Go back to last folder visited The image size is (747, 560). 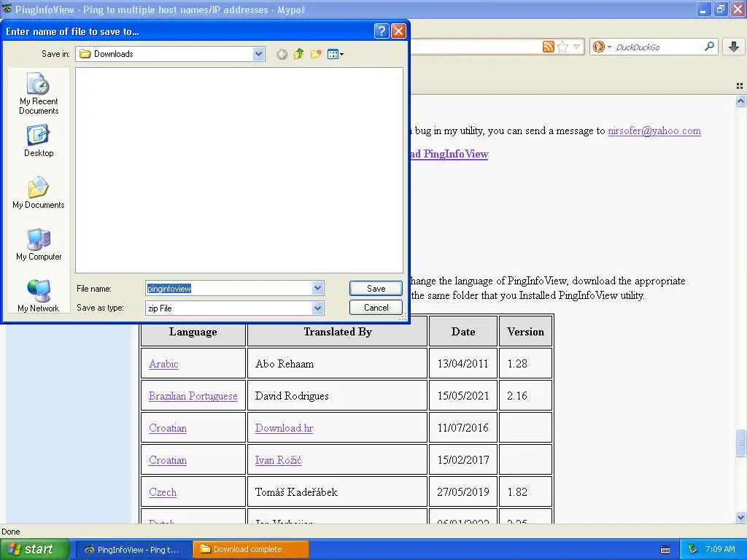tap(282, 54)
